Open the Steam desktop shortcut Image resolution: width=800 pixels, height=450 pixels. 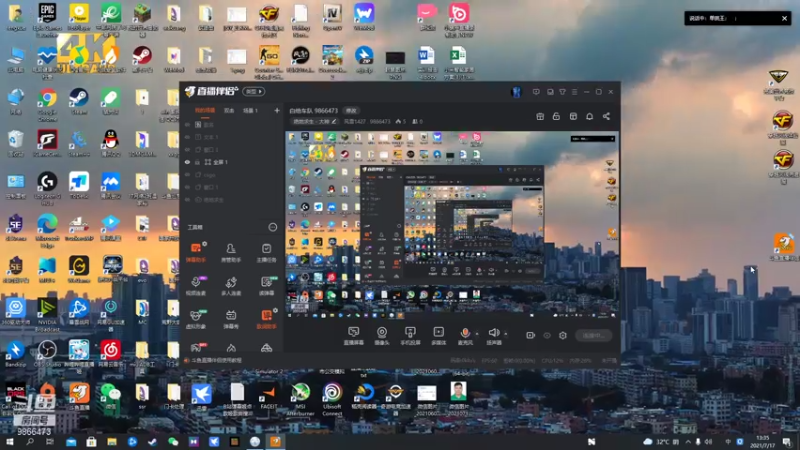pos(79,102)
